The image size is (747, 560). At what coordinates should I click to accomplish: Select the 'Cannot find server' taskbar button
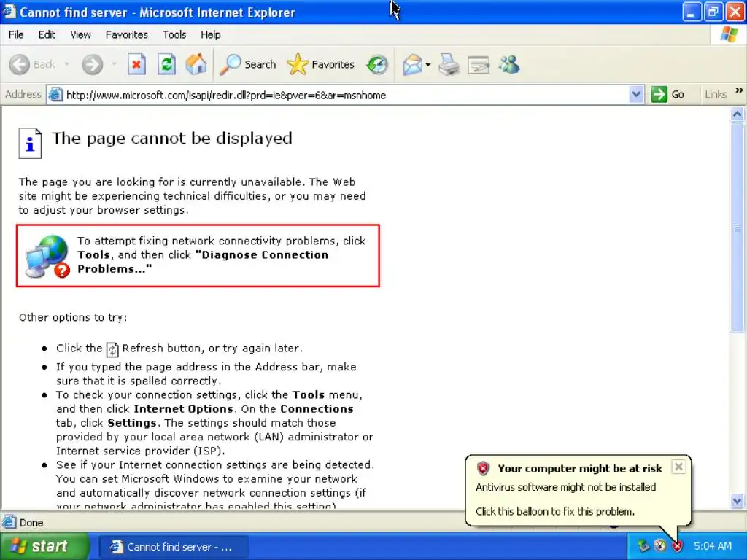coord(174,547)
